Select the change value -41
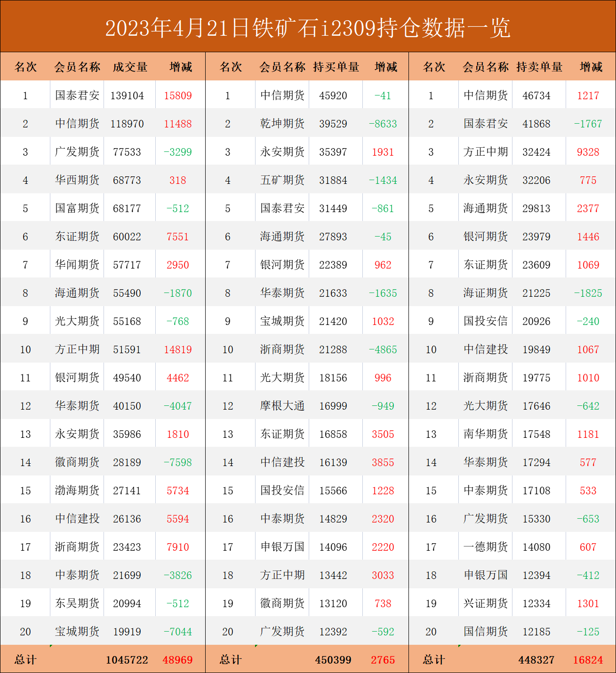Viewport: 616px width, 673px height. coord(383,95)
